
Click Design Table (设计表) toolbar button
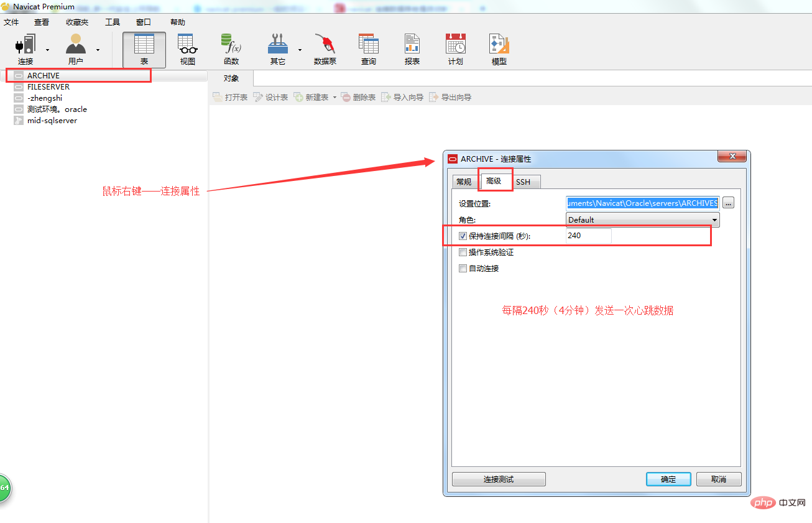270,98
